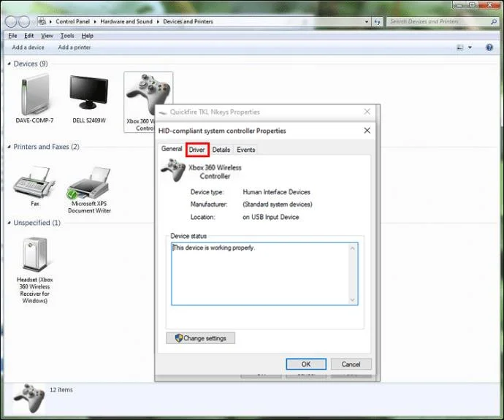Close the HID-compliant system controller Properties dialog

tap(367, 131)
